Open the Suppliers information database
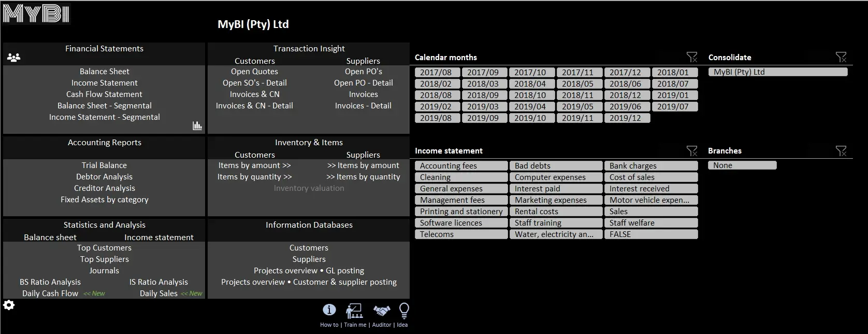868x334 pixels. click(309, 259)
